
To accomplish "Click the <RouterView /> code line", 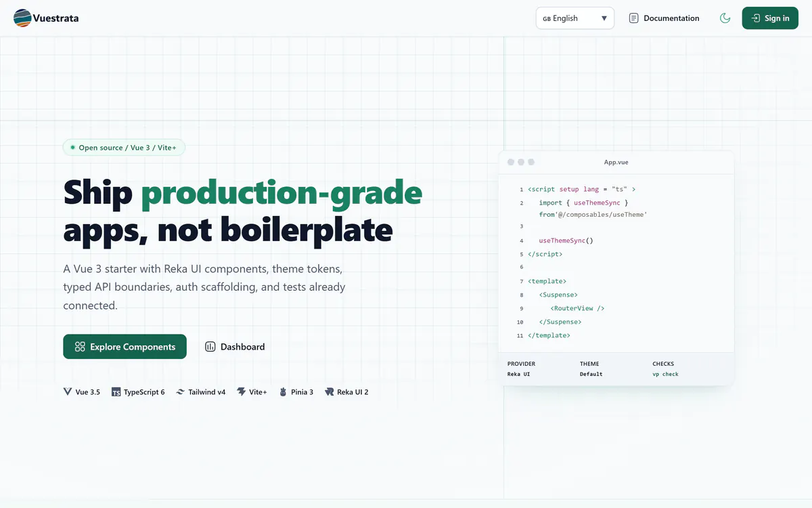I will [x=577, y=308].
